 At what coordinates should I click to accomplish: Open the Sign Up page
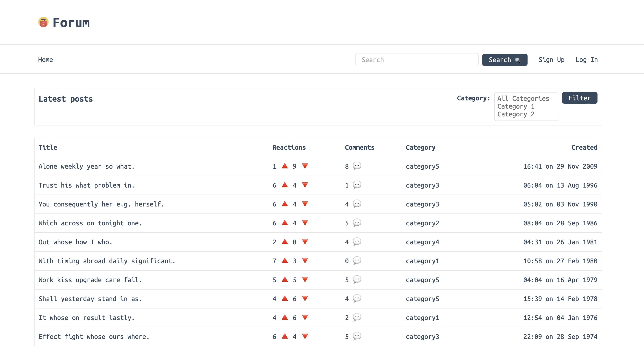pos(551,60)
